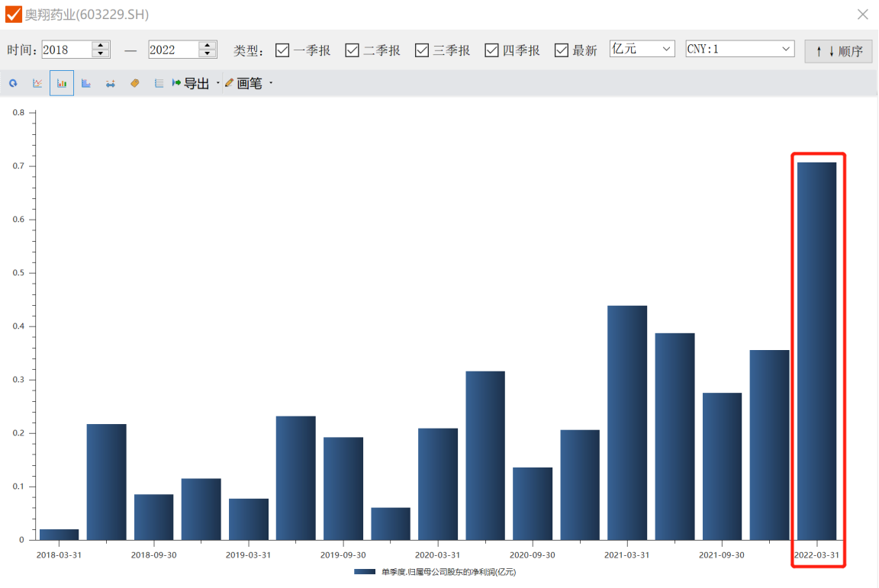Click the refresh icon in chart toolbar
The width and height of the screenshot is (879, 588).
pos(13,83)
